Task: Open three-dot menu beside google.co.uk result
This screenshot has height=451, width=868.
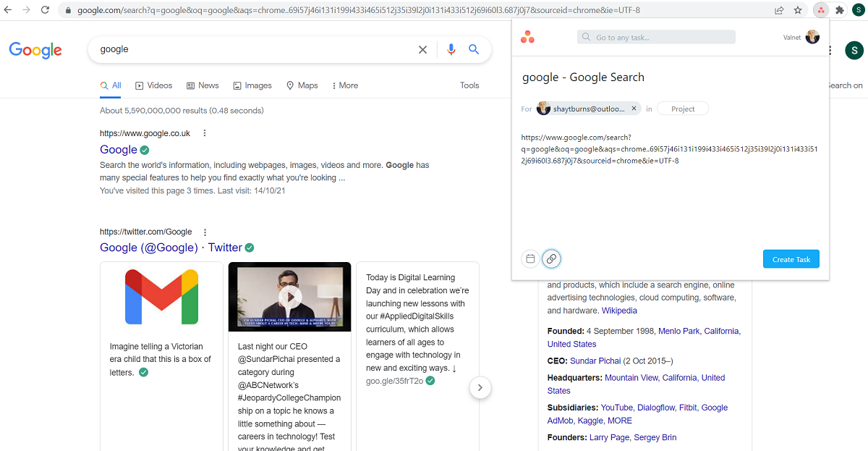Action: click(x=205, y=132)
